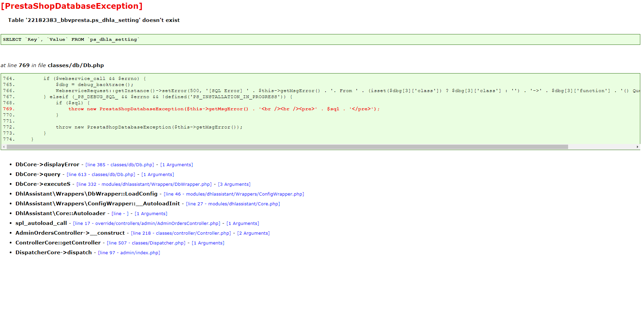Screen dimensions: 644x322
Task: Open [1 Arguments] for DhlAssistant\Core::Autoloader
Action: pyautogui.click(x=151, y=214)
